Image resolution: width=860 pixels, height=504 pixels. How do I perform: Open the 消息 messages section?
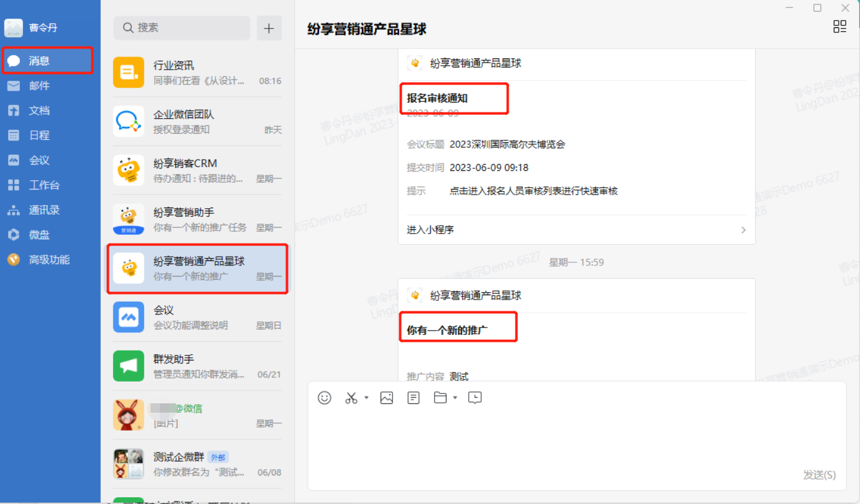tap(47, 61)
